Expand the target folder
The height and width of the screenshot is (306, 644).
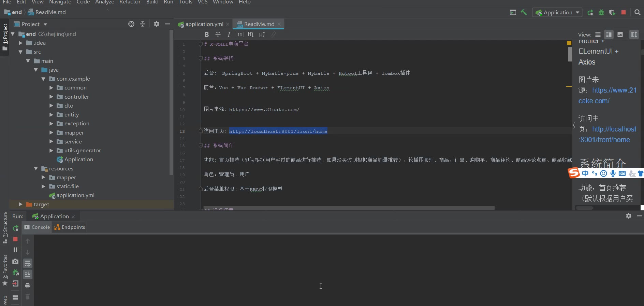coord(20,204)
